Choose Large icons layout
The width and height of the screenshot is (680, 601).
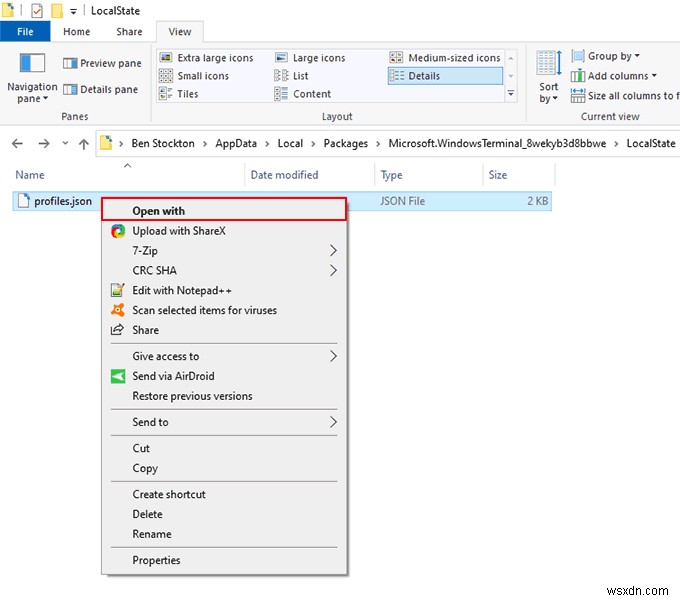(x=310, y=58)
